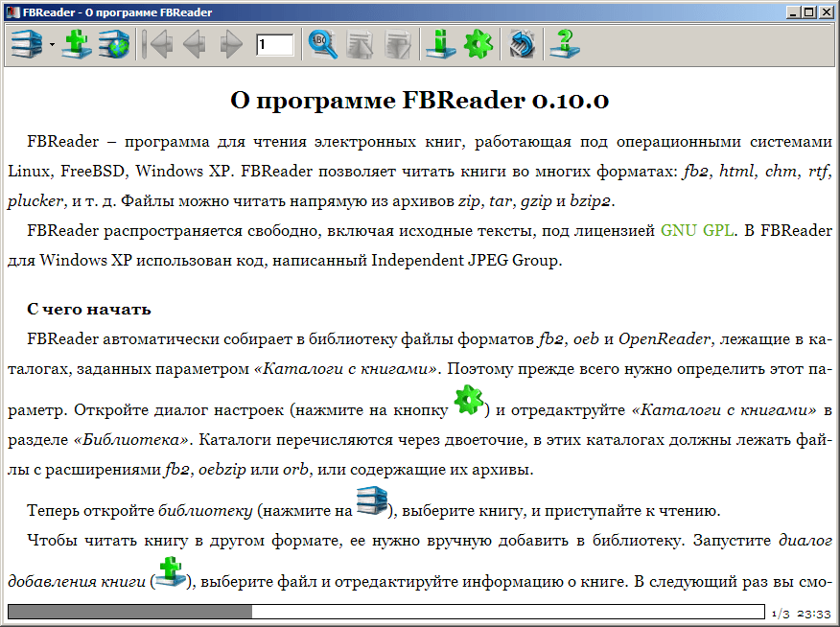Screen dimensions: 840x627
Task: Click the inline green gear image in text
Action: (x=469, y=400)
